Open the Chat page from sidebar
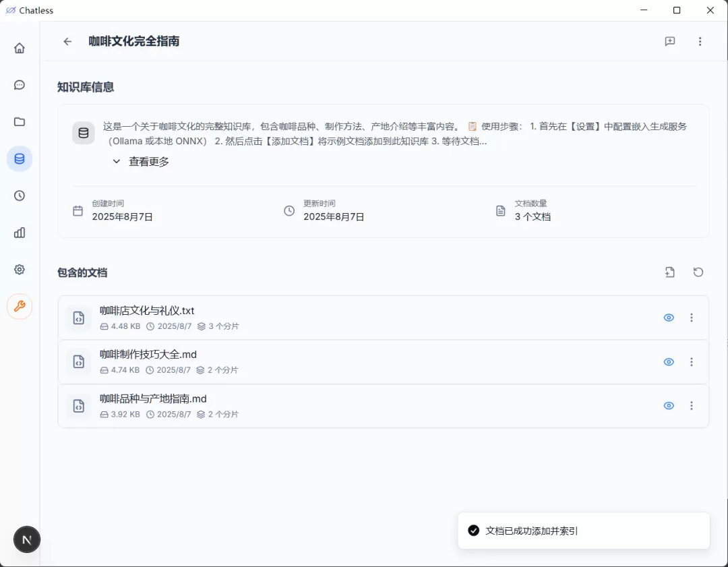This screenshot has height=567, width=728. 20,85
